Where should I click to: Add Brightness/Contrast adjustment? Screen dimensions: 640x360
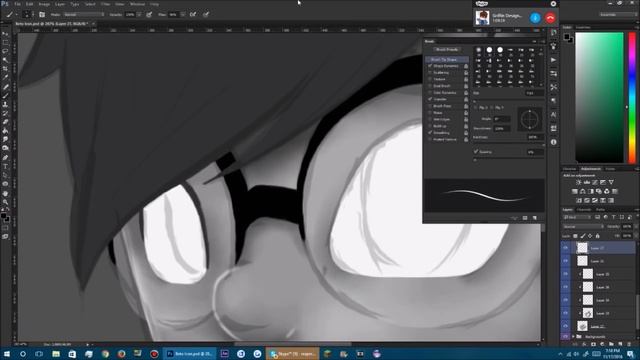pyautogui.click(x=578, y=182)
